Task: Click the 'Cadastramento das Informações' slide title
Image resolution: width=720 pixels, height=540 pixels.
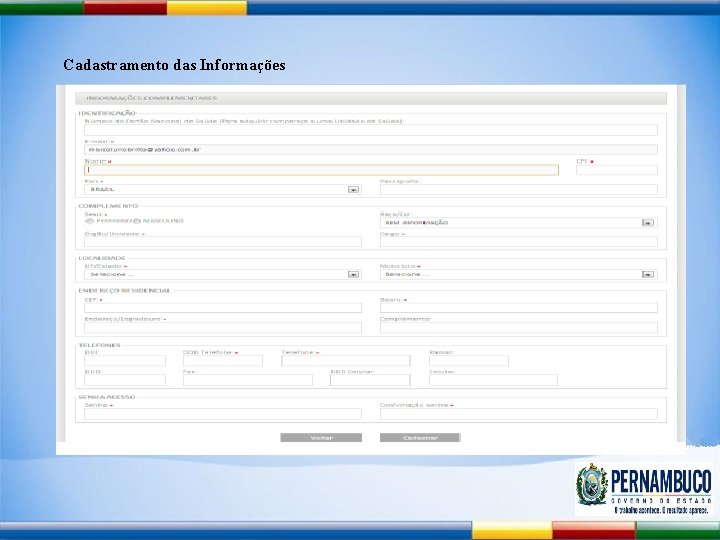Action: pos(174,65)
